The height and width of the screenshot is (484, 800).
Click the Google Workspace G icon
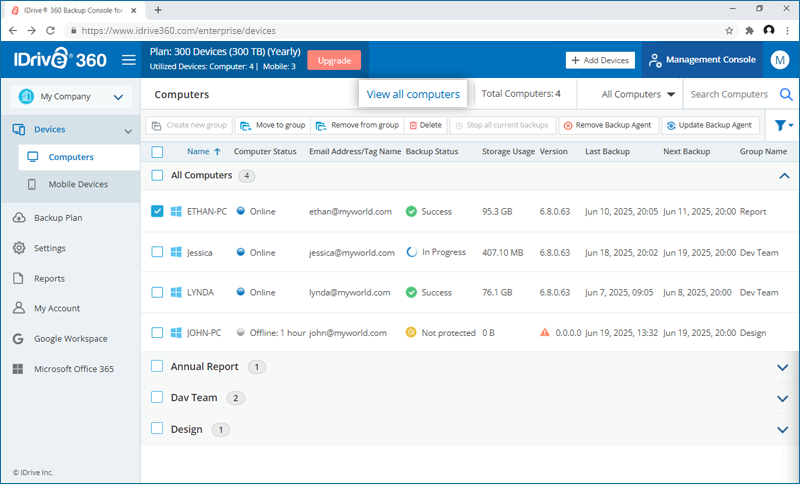[18, 339]
